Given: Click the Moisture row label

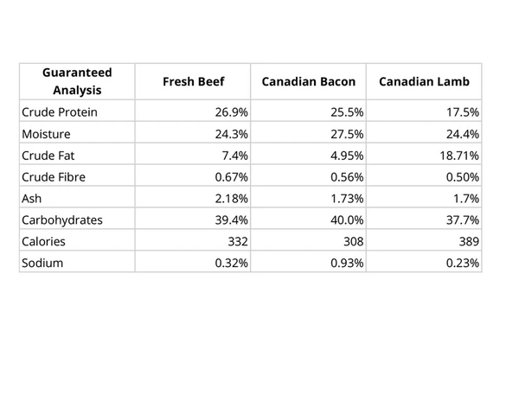Looking at the screenshot, I should click(46, 134).
